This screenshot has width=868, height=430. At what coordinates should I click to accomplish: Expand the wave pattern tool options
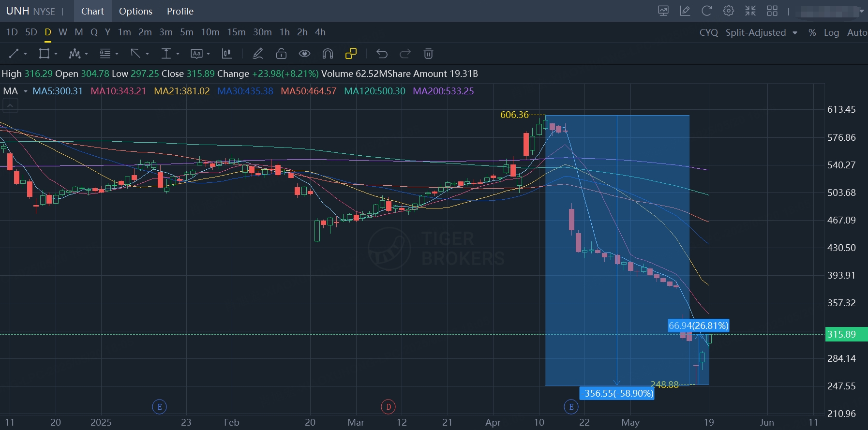86,54
